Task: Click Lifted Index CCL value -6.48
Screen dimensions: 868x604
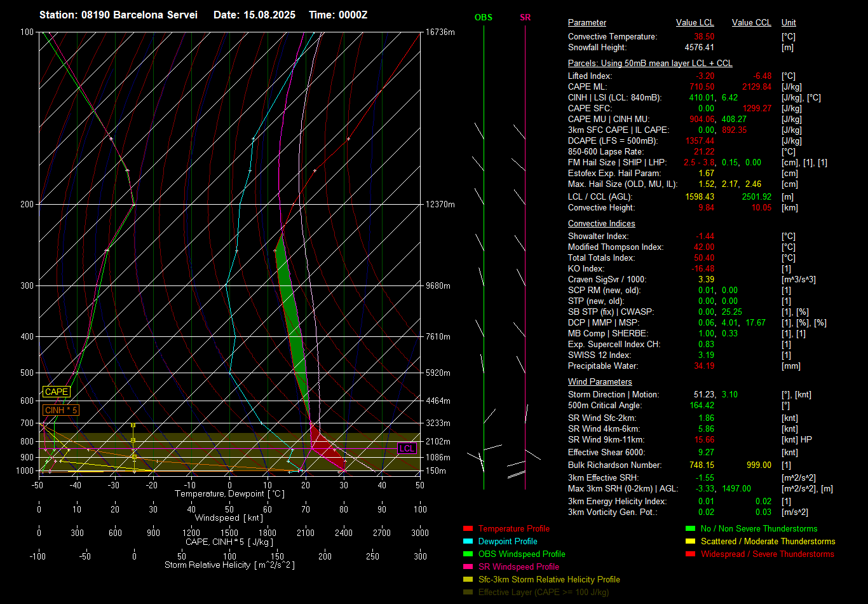Action: click(762, 76)
